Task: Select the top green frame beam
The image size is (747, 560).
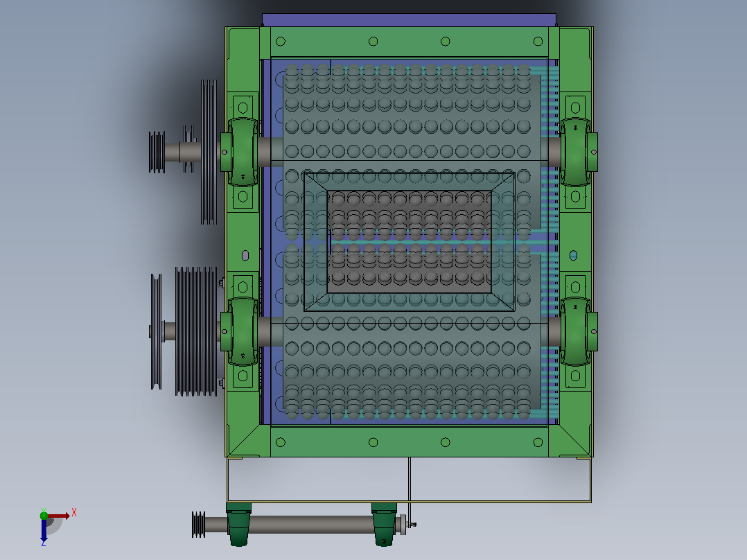Action: pyautogui.click(x=410, y=42)
